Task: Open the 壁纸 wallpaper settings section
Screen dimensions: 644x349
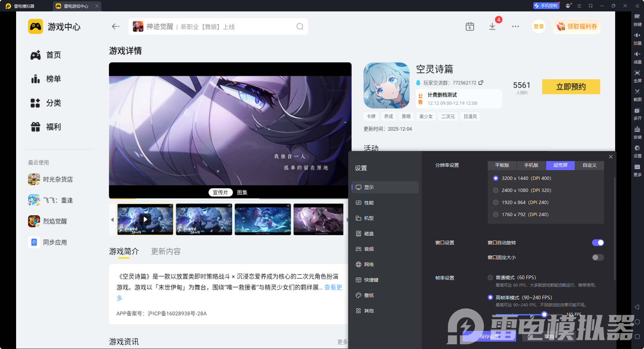Action: pyautogui.click(x=369, y=295)
